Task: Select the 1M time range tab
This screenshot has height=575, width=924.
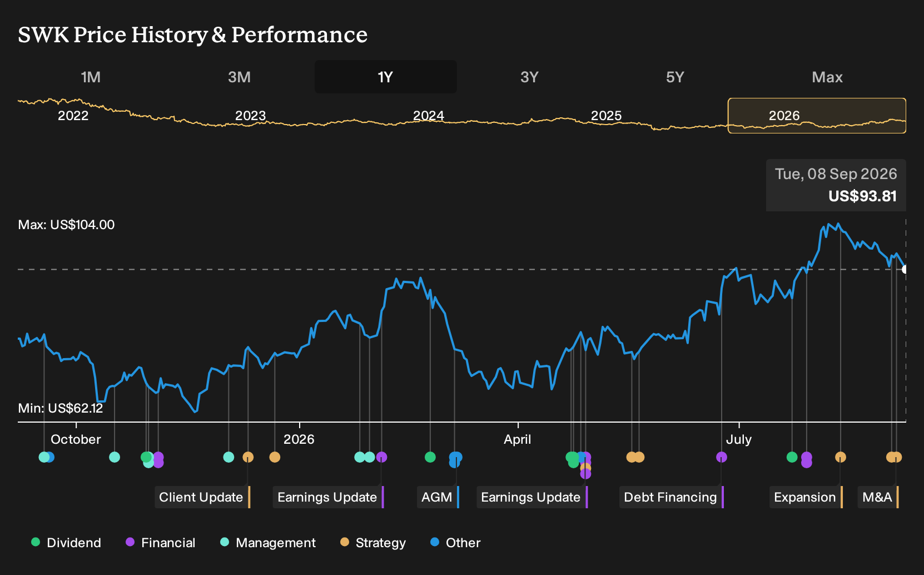Action: [91, 77]
